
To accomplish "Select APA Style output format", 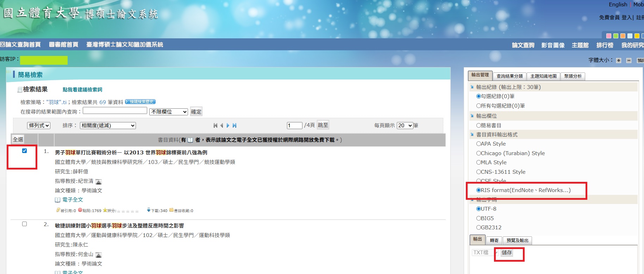I will pyautogui.click(x=479, y=144).
